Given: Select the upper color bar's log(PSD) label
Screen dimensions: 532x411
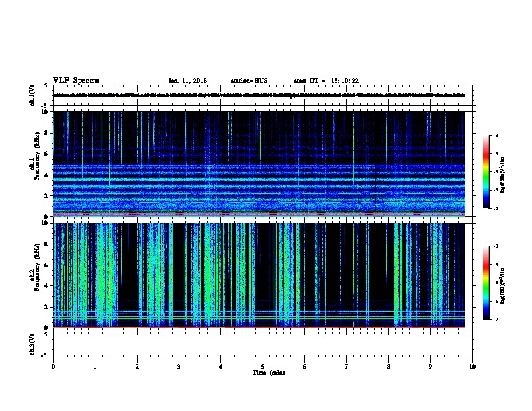Looking at the screenshot, I should pos(502,175).
